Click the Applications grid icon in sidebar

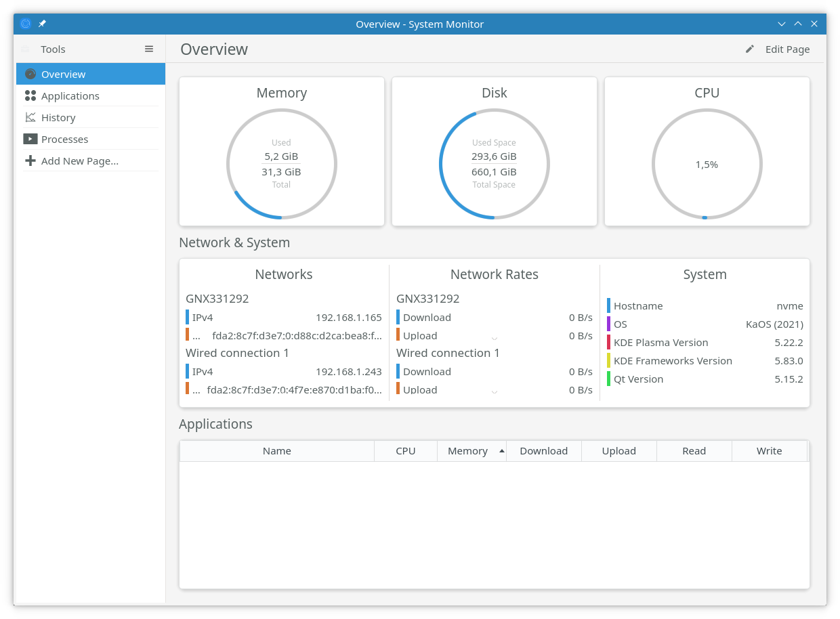pyautogui.click(x=30, y=95)
